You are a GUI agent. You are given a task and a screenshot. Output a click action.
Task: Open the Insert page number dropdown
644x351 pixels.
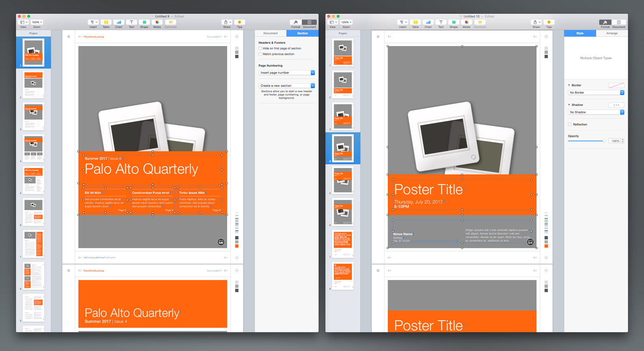click(x=286, y=73)
